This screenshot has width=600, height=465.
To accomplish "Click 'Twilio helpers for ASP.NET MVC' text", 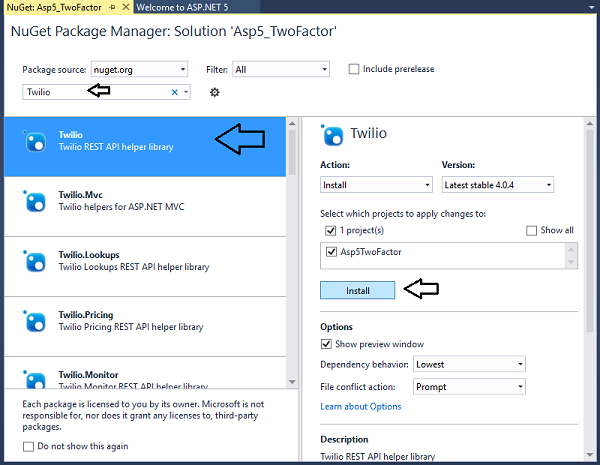I will click(x=121, y=207).
